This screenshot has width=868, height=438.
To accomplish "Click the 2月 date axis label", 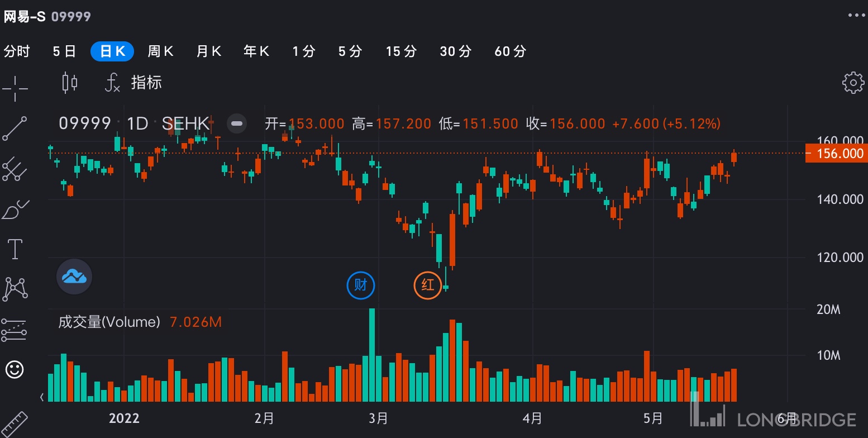I will tap(264, 418).
